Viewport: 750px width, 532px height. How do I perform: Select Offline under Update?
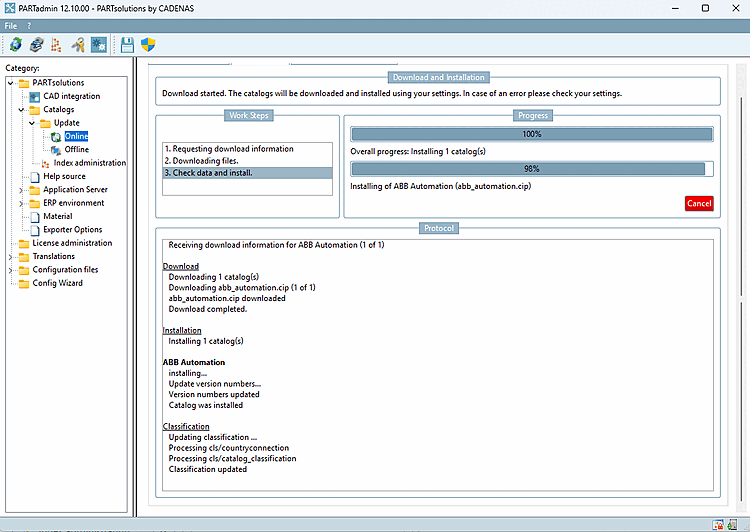tap(77, 150)
